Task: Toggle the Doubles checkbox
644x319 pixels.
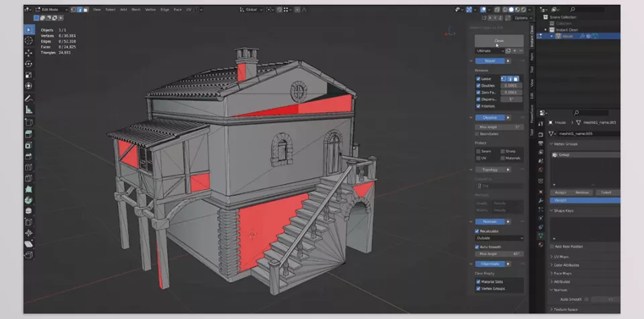Action: pos(478,85)
